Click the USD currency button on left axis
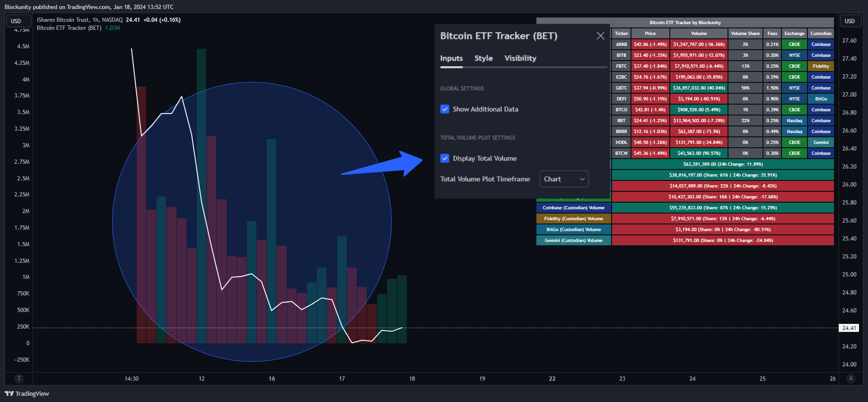 [18, 21]
